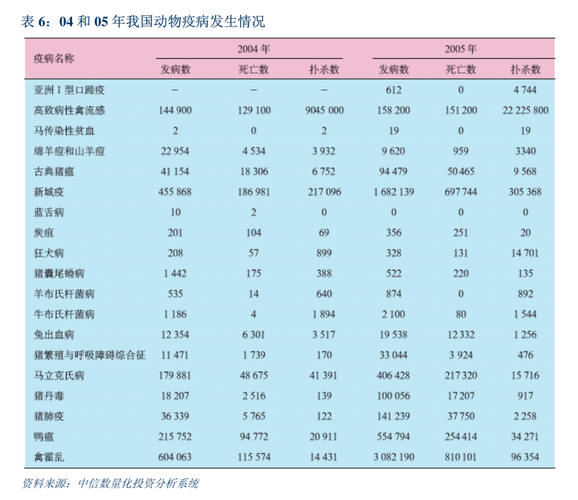This screenshot has height=500, width=578.
Task: Click the value '406 428'
Action: tap(394, 376)
